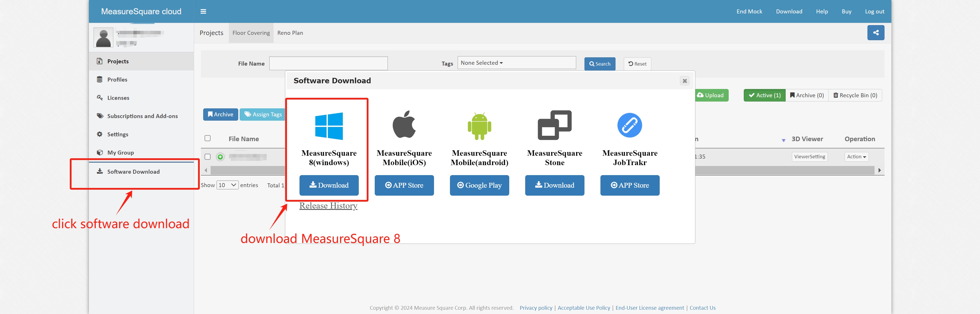Click the blue share icon button

tap(875, 33)
